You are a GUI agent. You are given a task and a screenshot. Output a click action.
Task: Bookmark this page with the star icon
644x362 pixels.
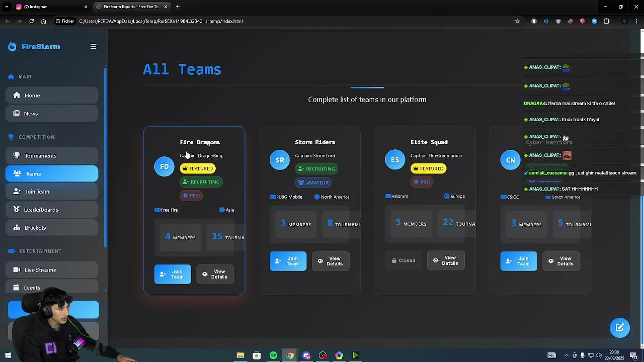click(x=517, y=21)
